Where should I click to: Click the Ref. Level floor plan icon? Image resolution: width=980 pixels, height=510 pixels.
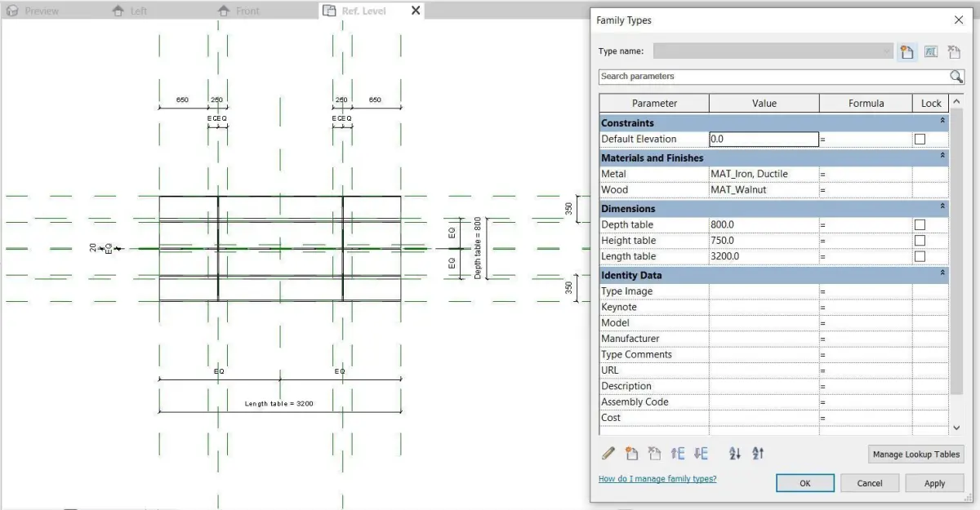[x=329, y=11]
